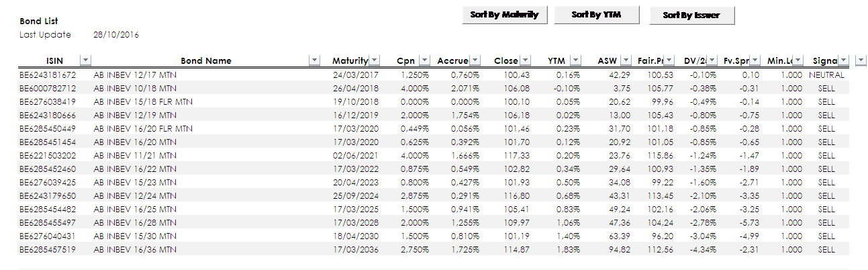Select the AB INBEV 16/36 MTN cell
The image size is (868, 270).
(135, 249)
